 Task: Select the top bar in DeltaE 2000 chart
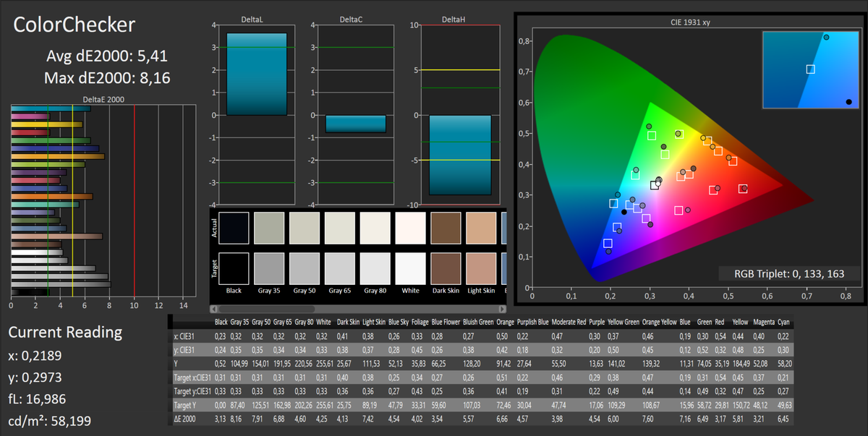pos(51,109)
